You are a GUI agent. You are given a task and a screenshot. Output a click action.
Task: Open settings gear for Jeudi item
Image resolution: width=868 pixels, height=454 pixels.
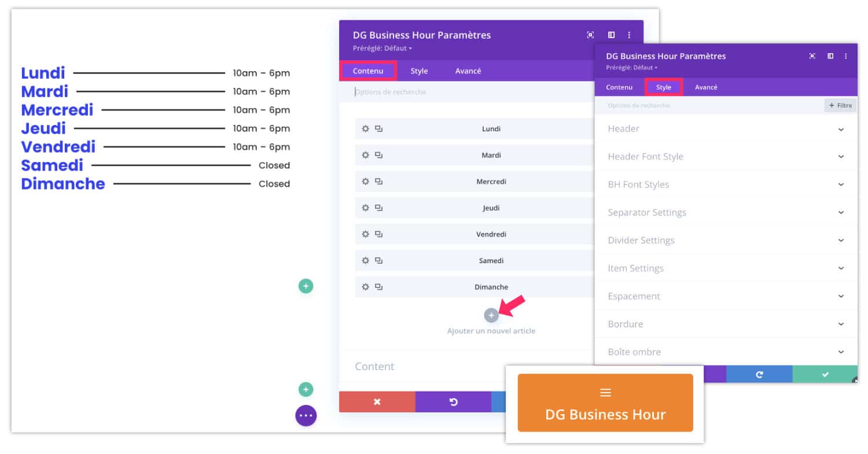click(365, 208)
